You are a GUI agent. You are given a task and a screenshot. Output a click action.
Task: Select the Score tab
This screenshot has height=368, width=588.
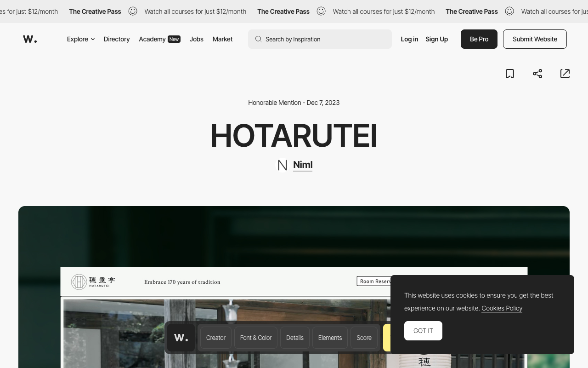point(364,338)
